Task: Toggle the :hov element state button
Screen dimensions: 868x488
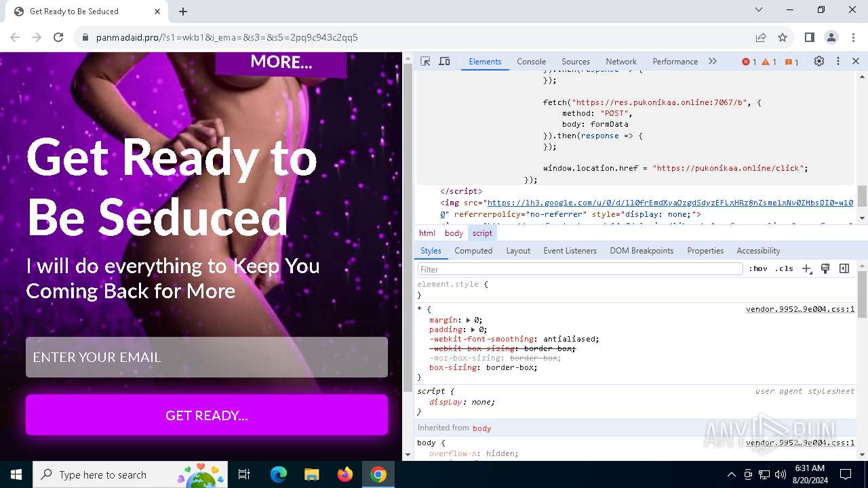Action: pos(758,269)
